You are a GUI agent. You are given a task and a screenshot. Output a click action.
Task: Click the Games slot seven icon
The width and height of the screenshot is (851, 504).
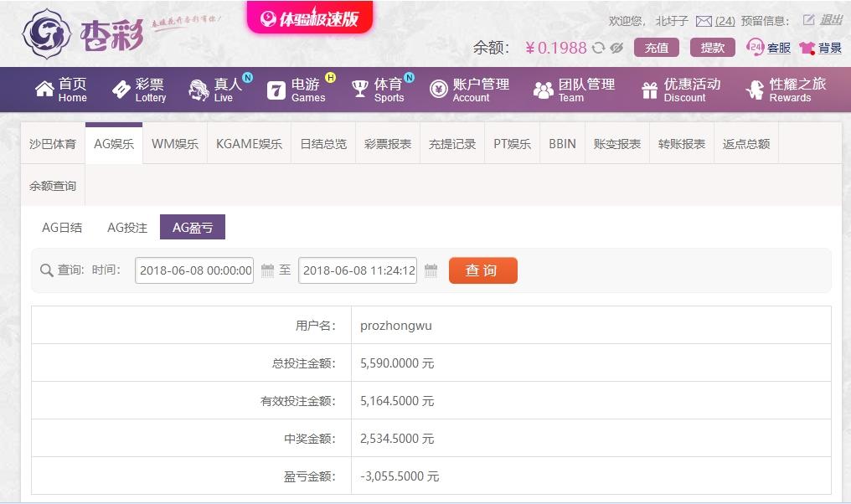pyautogui.click(x=276, y=90)
